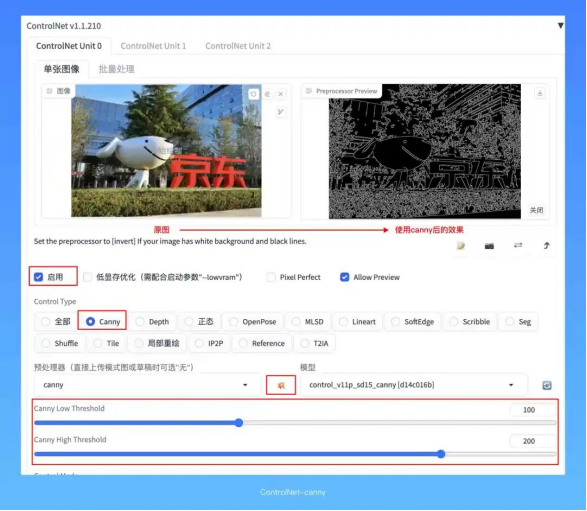Viewport: 587px width, 511px height.
Task: Open the control_v11p_sd15_canny model dropdown
Action: click(414, 385)
